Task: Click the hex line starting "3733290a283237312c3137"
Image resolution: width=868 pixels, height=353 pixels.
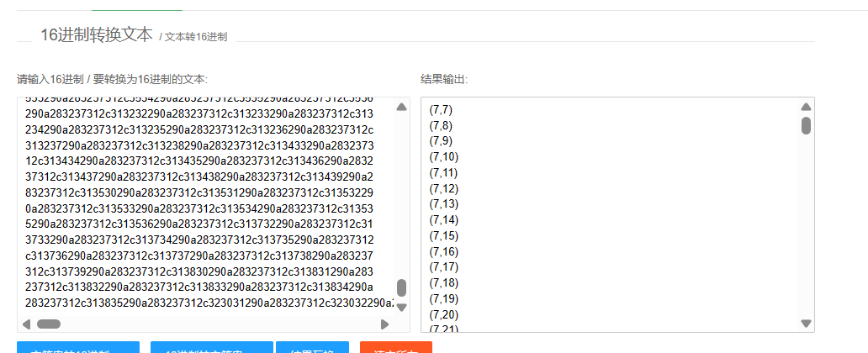Action: pos(199,240)
